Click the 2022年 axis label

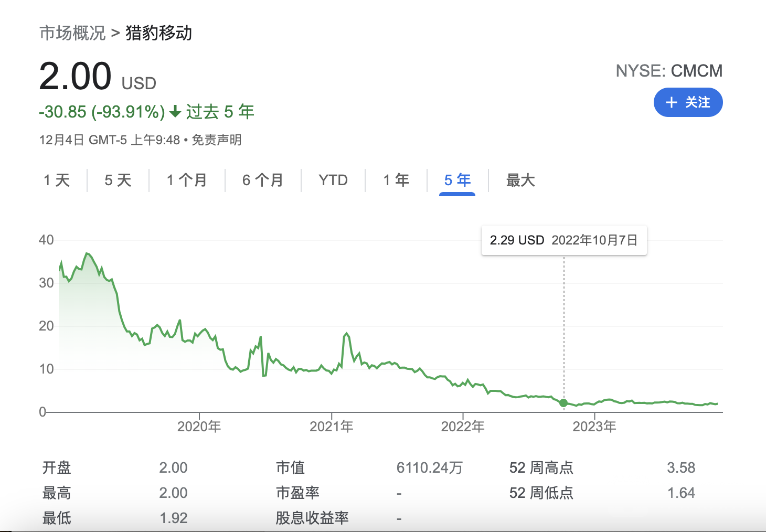[463, 426]
